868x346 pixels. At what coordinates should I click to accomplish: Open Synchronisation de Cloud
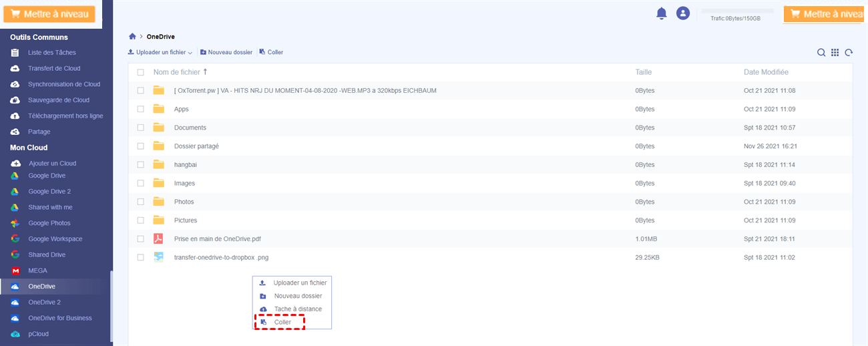63,84
